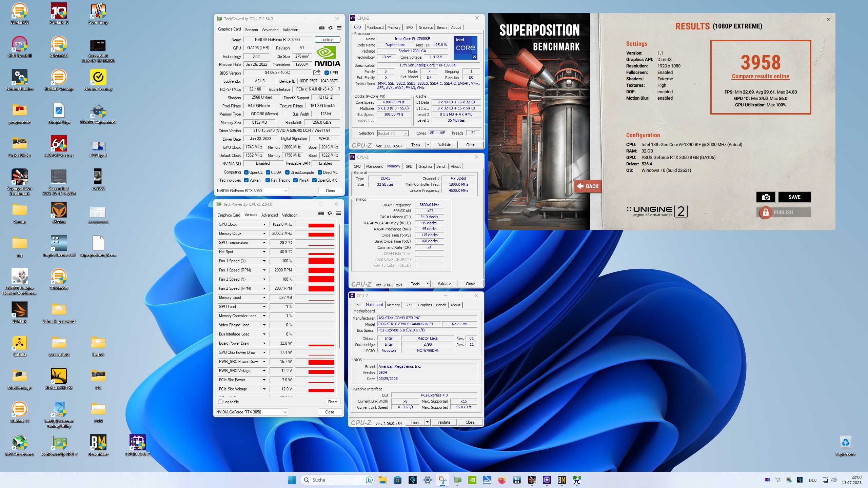Click the Superposition screenshot camera button
Screen dimensions: 868x488
pyautogui.click(x=766, y=197)
